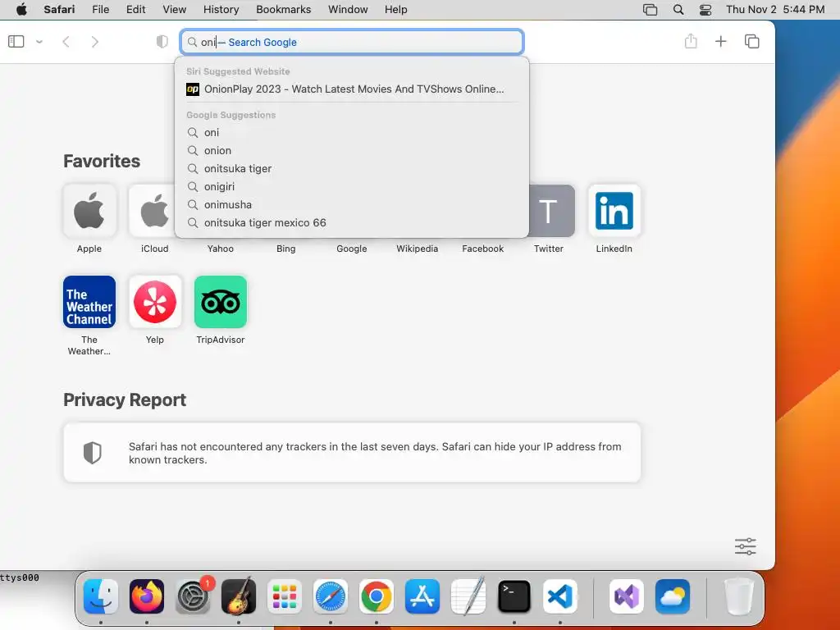
Task: Open a new tab with plus button
Action: pyautogui.click(x=721, y=41)
